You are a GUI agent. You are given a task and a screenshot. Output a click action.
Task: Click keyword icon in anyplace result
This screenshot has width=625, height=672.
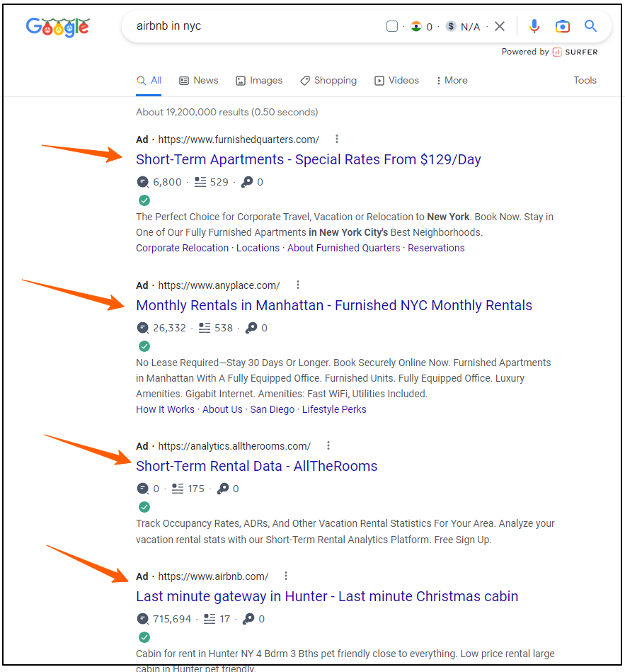(251, 328)
